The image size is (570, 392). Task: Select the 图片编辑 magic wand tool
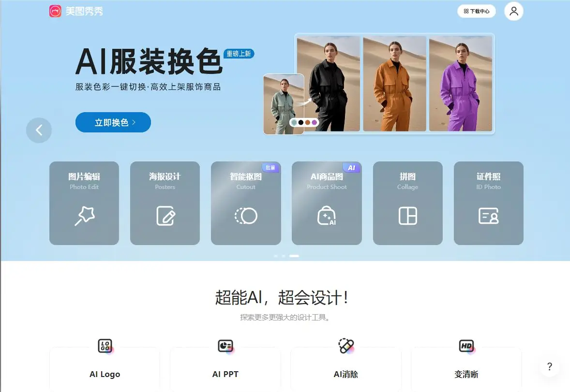84,203
